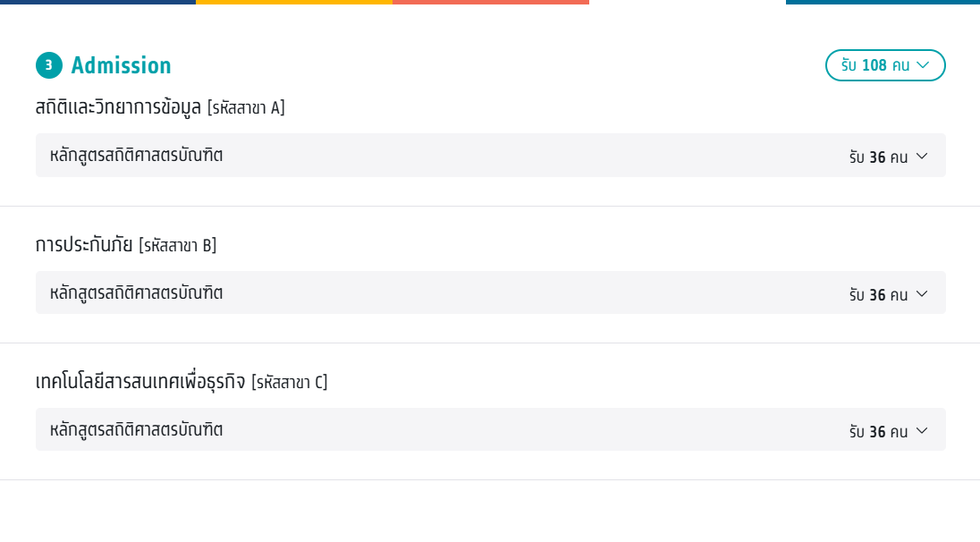Click รับ 36 คน in the รหัสสาขา A row
The image size is (980, 542).
click(x=878, y=157)
